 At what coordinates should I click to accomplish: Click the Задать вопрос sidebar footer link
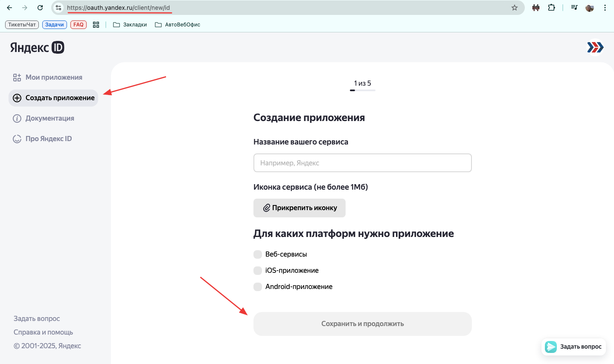[37, 318]
